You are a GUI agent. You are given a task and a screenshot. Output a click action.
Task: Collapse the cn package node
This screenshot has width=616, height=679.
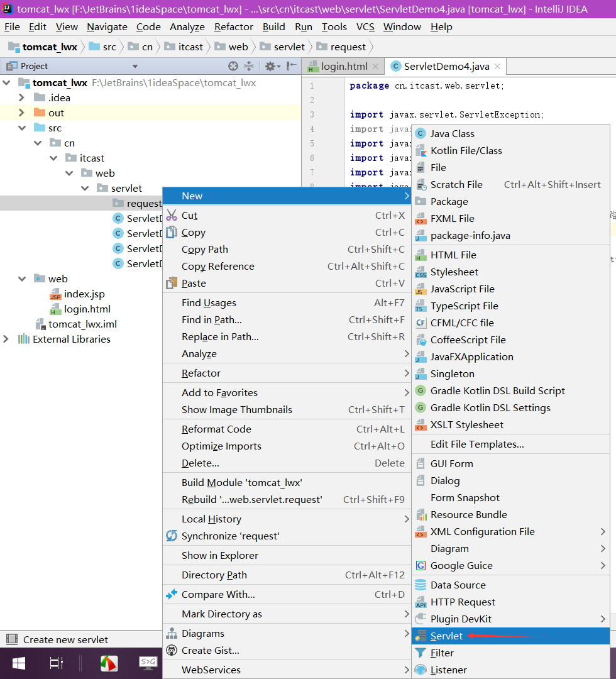[38, 143]
